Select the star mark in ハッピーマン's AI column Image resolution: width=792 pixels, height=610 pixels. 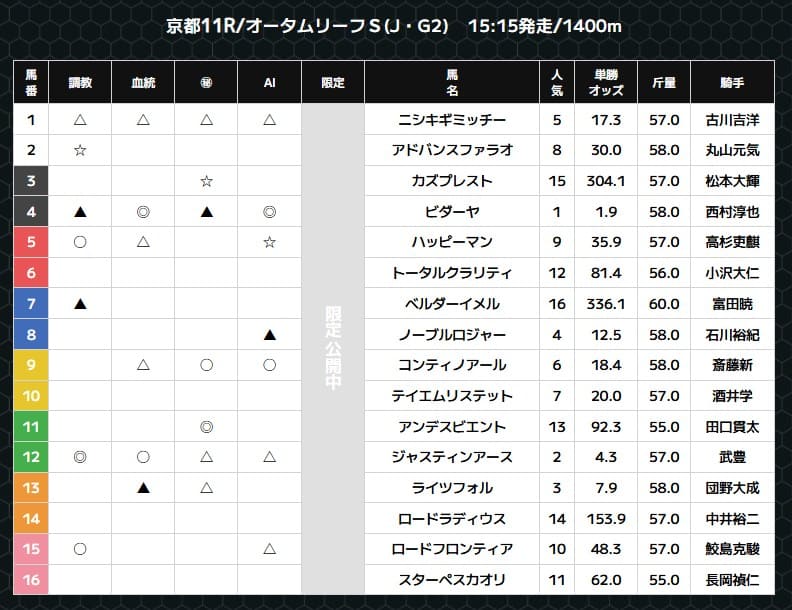tap(269, 242)
